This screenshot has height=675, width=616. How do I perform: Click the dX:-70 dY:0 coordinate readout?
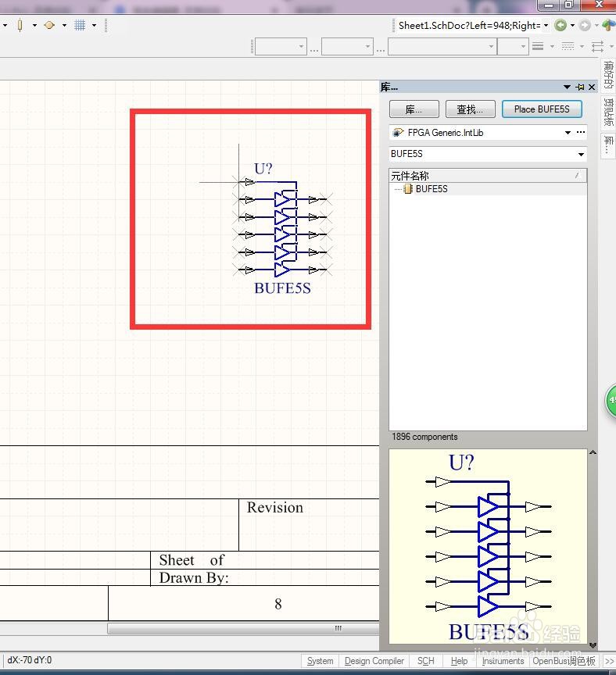coord(29,660)
